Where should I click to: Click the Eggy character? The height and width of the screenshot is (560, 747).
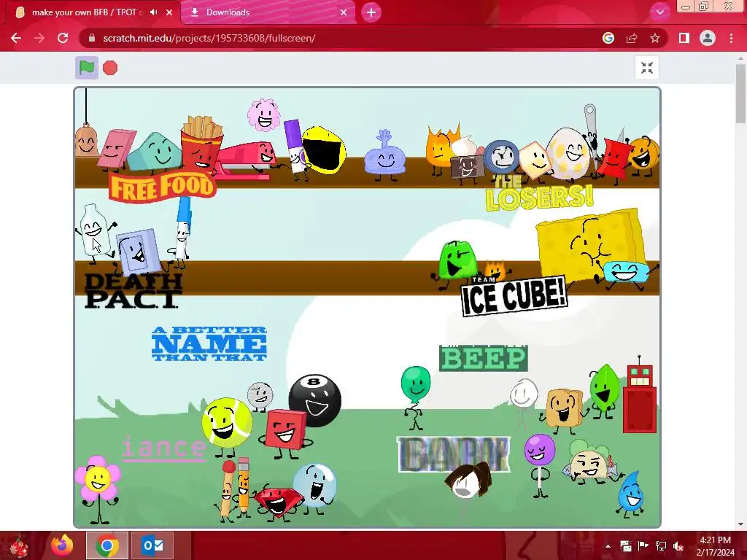click(568, 153)
